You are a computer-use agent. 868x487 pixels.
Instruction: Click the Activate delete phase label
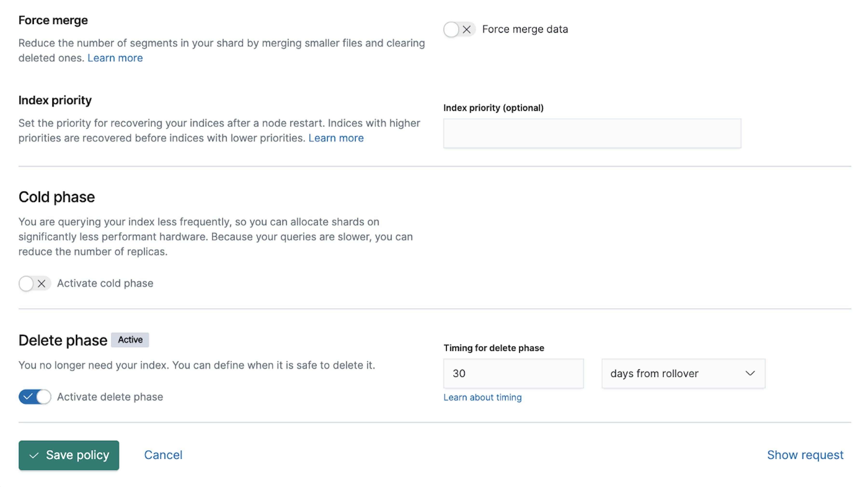coord(110,397)
